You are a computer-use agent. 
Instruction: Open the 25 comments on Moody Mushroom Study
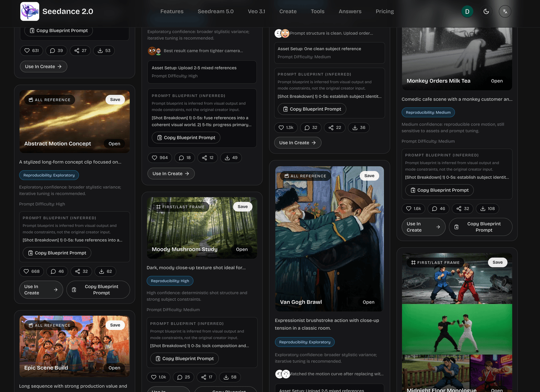(x=184, y=377)
